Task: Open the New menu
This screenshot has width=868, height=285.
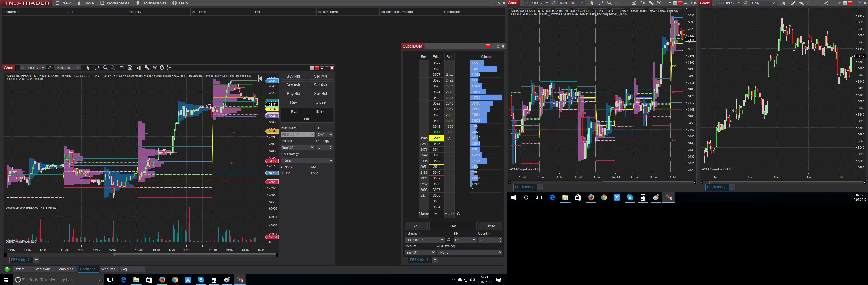Action: pos(63,3)
